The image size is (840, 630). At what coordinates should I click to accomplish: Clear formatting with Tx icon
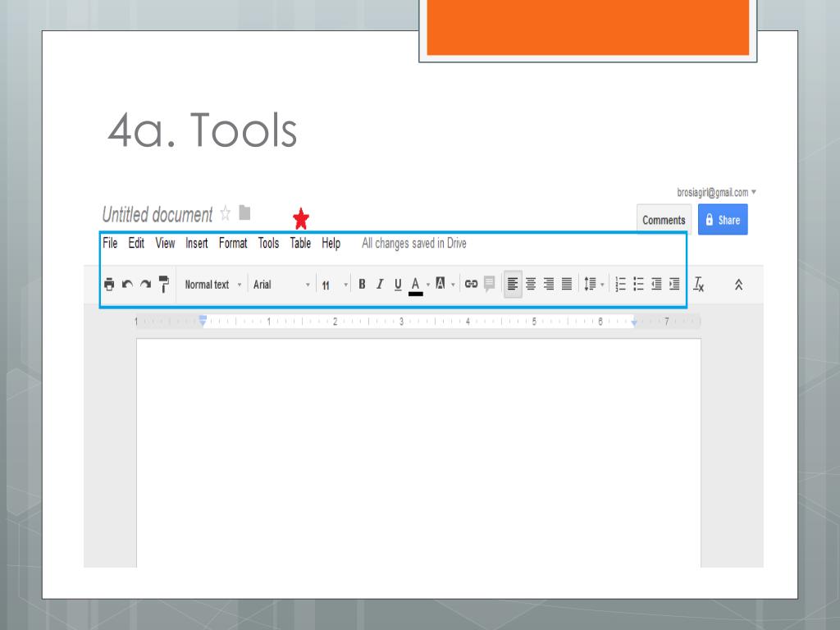(699, 284)
